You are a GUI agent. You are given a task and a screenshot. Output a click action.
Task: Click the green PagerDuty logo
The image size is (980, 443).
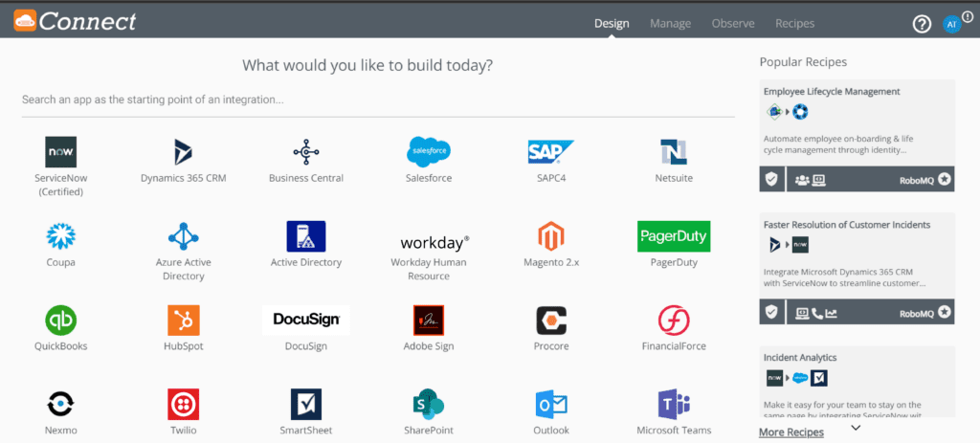pos(674,236)
